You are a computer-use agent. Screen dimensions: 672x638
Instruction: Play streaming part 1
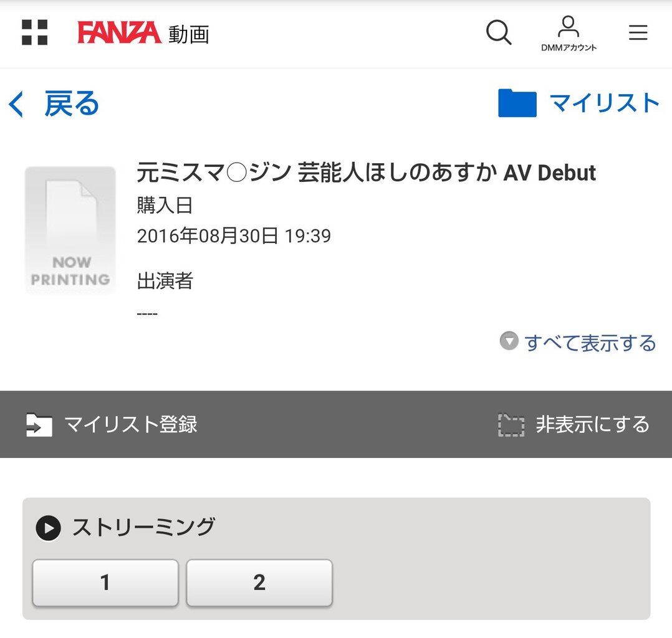(x=105, y=583)
